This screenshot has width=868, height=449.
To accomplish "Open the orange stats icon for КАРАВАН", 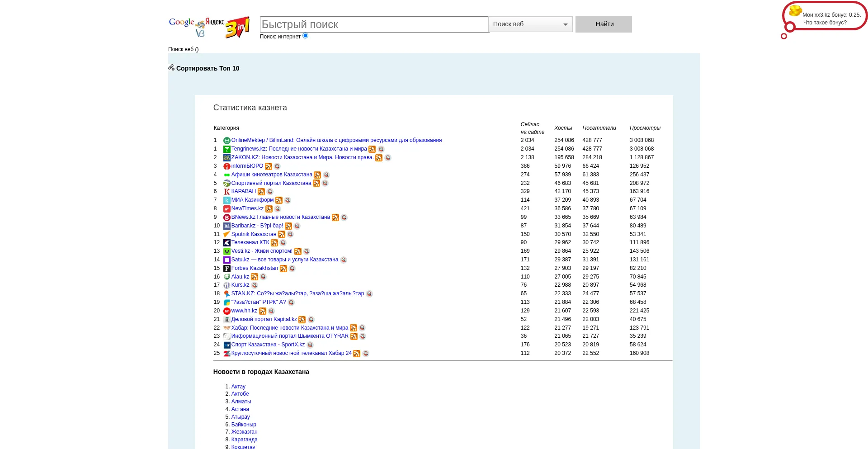I will tap(261, 192).
